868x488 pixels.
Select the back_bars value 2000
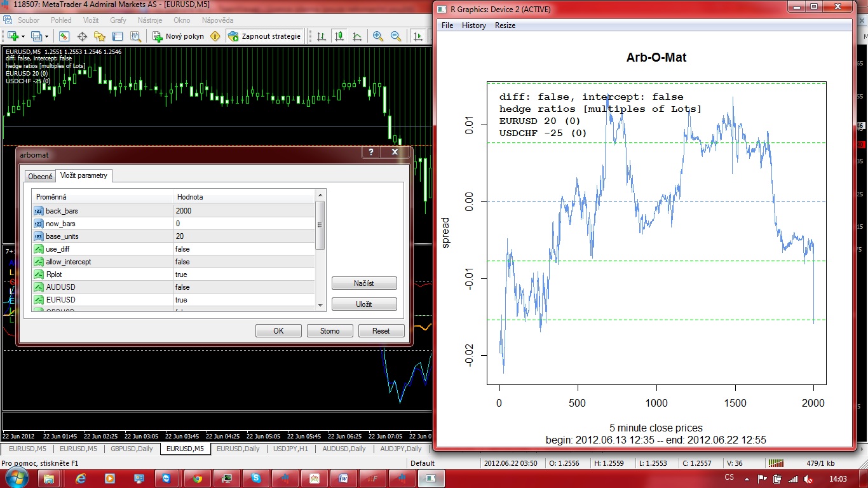[244, 211]
